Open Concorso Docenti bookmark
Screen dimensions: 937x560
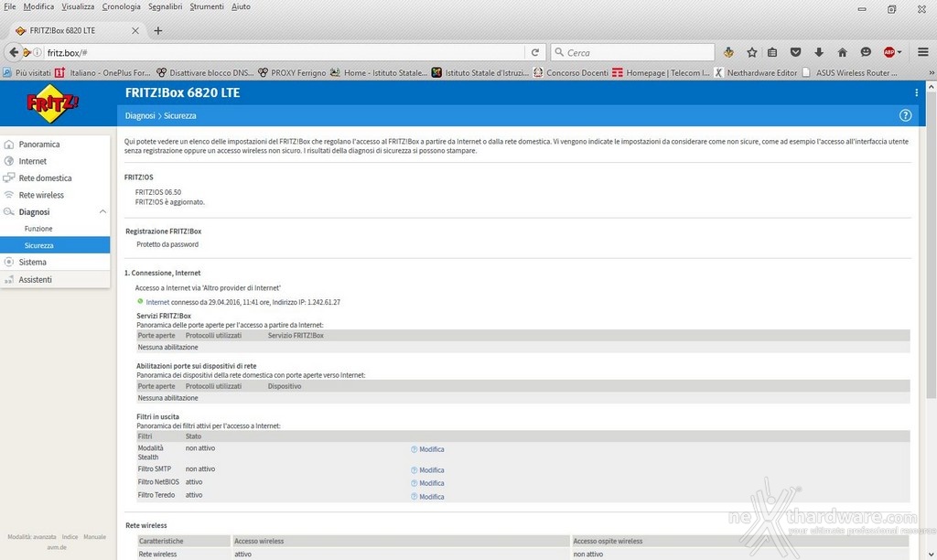[571, 73]
